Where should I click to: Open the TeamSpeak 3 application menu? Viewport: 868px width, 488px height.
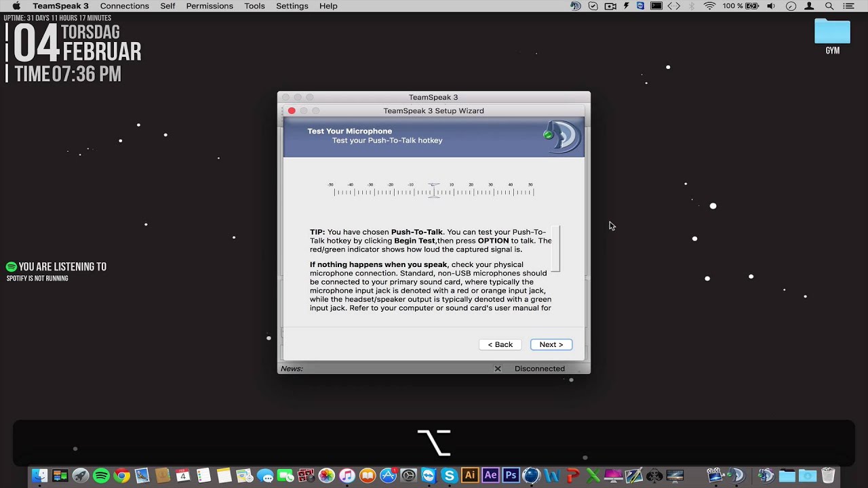coord(60,6)
